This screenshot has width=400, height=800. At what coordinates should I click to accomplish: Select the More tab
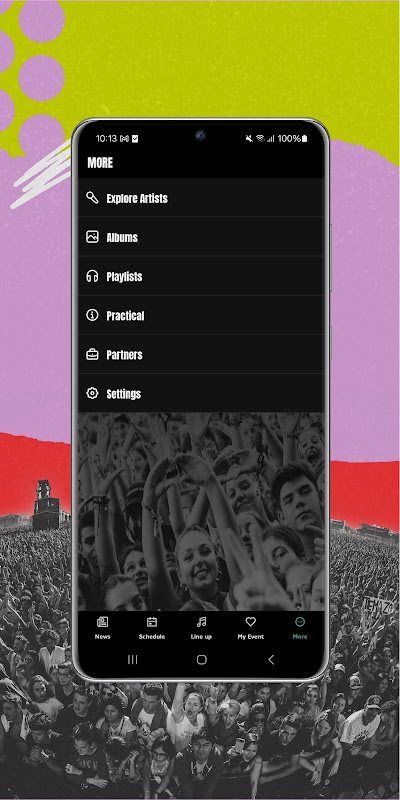(300, 628)
